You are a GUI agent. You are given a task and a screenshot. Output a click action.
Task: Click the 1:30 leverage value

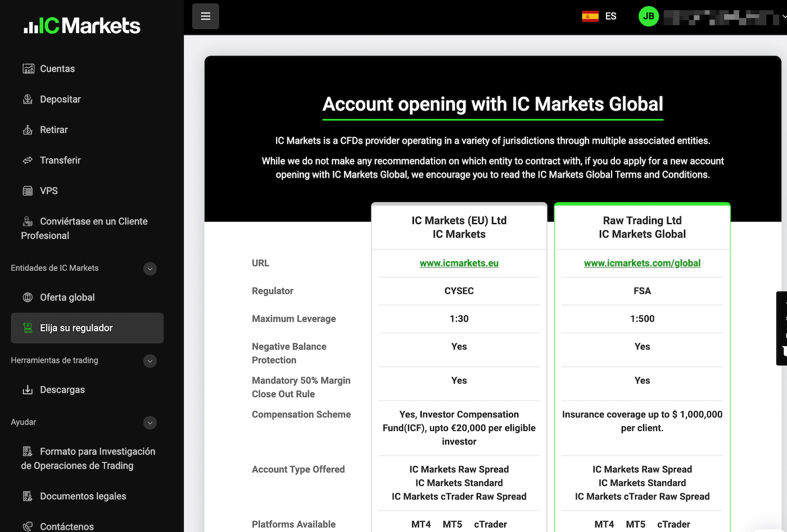[x=459, y=319]
